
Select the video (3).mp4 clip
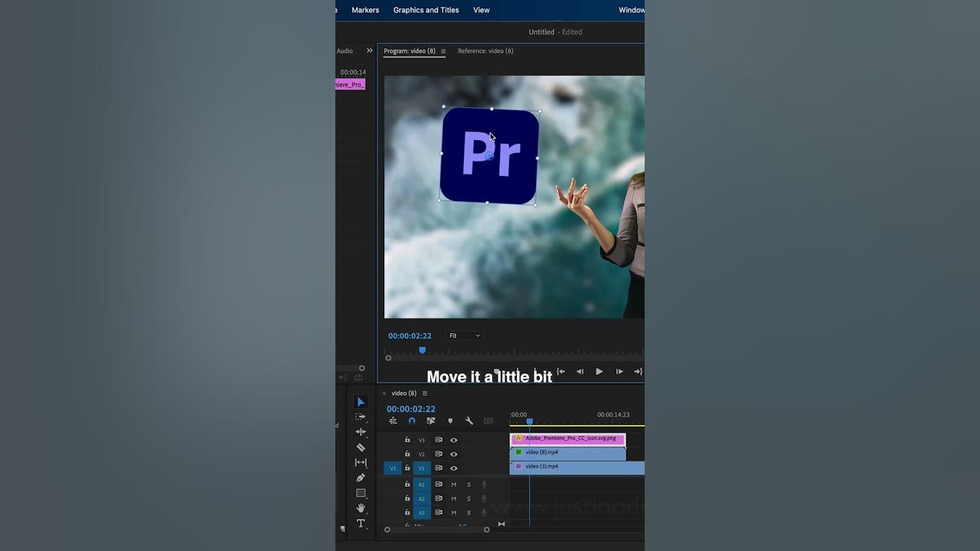tap(577, 467)
